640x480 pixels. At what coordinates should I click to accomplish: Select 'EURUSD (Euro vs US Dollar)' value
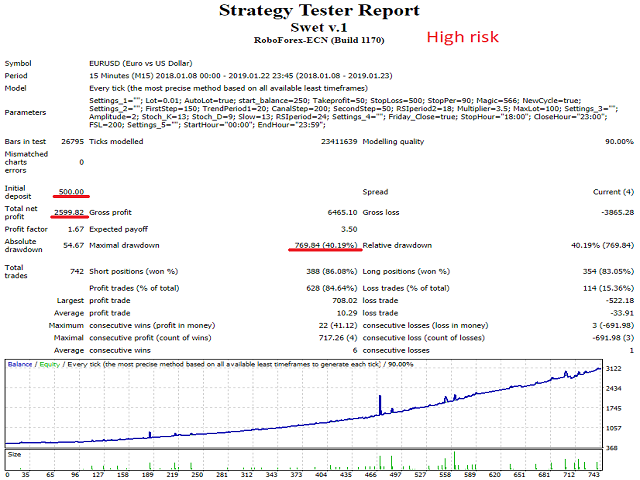point(141,63)
